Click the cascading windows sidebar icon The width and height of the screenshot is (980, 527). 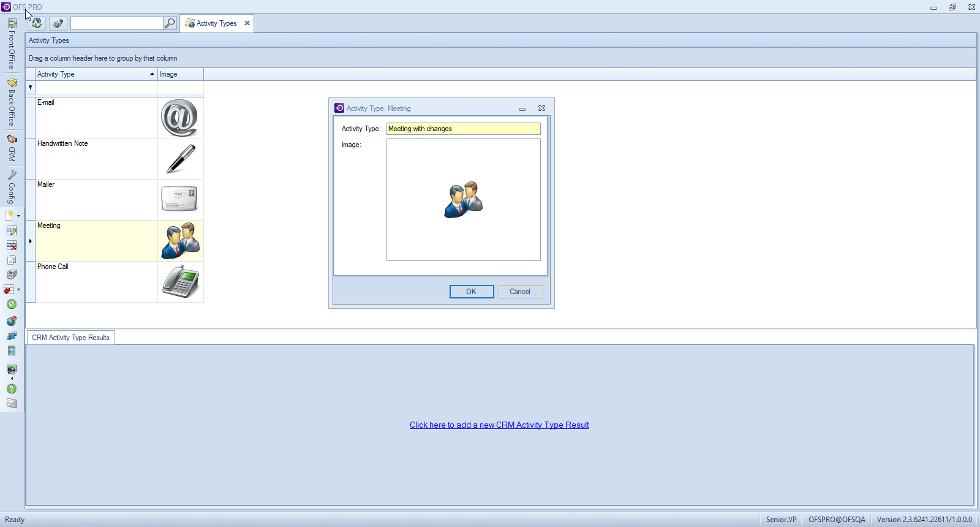(12, 336)
